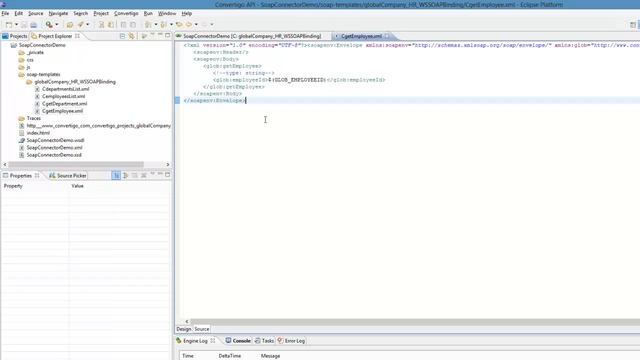Viewport: 640px width, 360px height.
Task: Open the File menu
Action: [5, 13]
